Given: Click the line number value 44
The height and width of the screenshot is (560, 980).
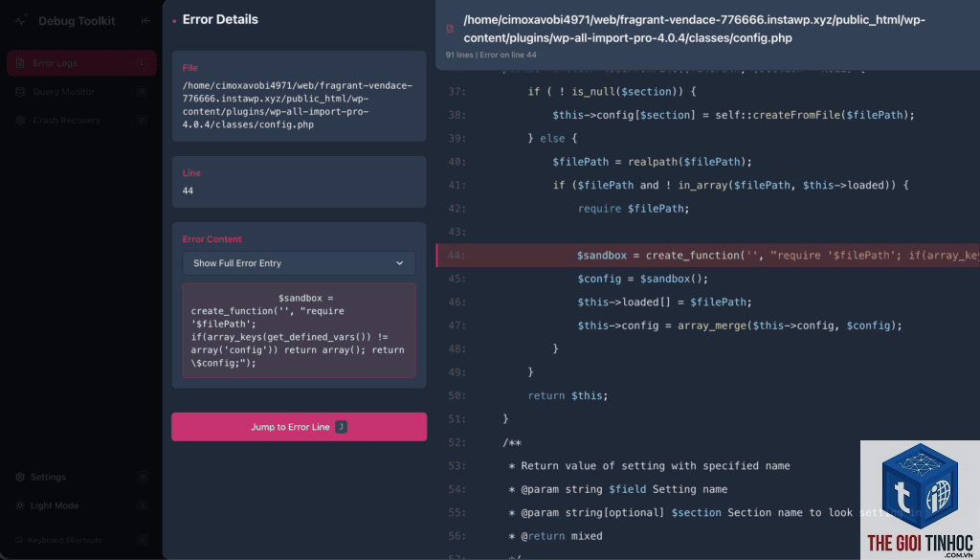Looking at the screenshot, I should pyautogui.click(x=189, y=190).
